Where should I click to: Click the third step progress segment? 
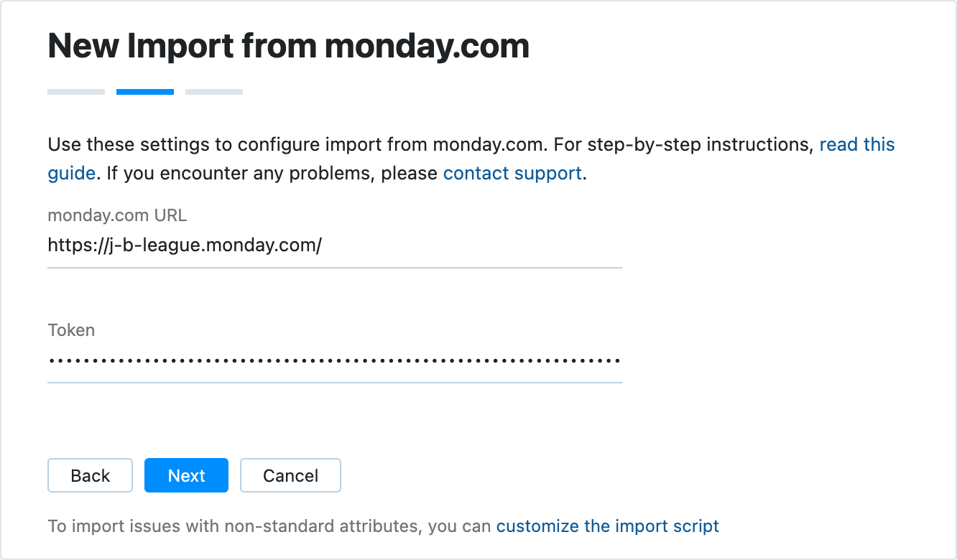click(x=213, y=91)
